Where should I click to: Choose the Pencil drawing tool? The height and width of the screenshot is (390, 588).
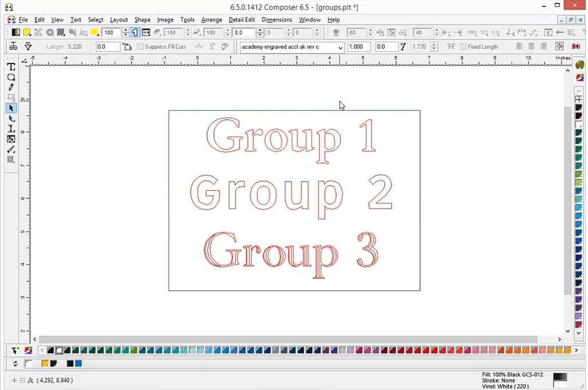pyautogui.click(x=11, y=87)
